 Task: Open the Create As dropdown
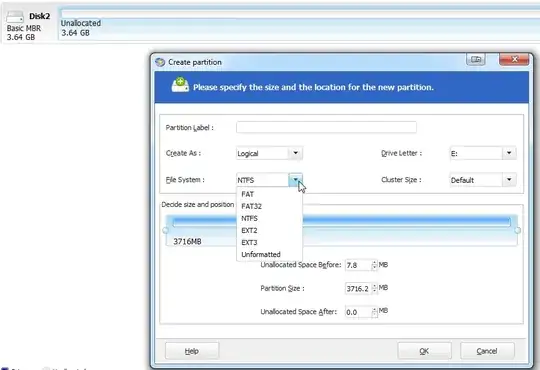(x=295, y=153)
